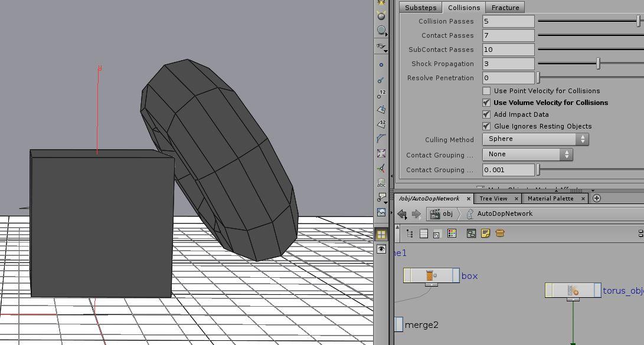
Task: Switch to the Fracture tab
Action: 505,8
